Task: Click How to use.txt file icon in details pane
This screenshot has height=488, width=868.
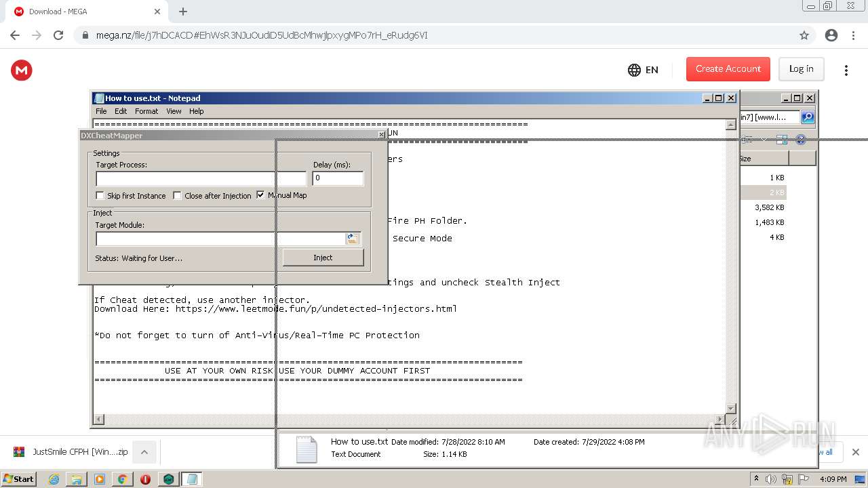Action: pos(306,449)
